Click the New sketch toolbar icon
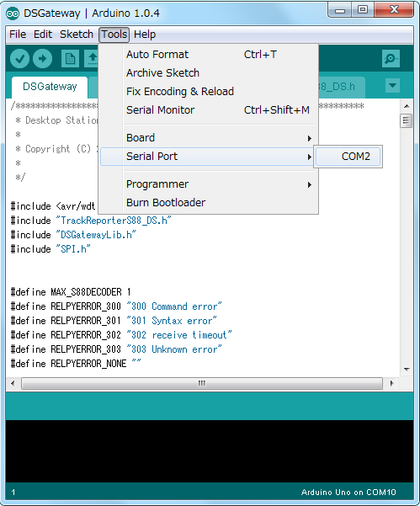Image resolution: width=420 pixels, height=506 pixels. pyautogui.click(x=70, y=58)
